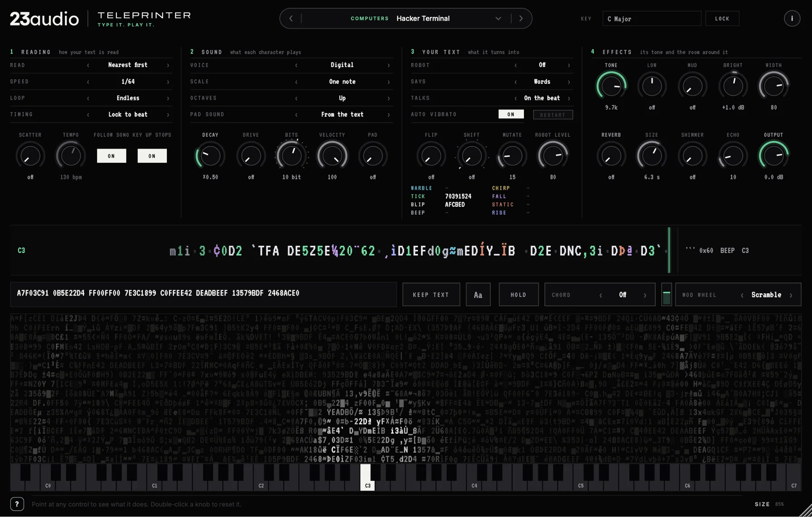Image resolution: width=812 pixels, height=517 pixels.
Task: Click the next arrow for OCTAVES setting
Action: (x=388, y=98)
